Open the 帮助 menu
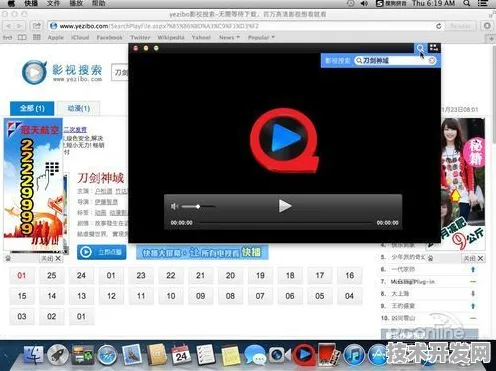Image resolution: width=496 pixels, height=371 pixels. pos(99,3)
